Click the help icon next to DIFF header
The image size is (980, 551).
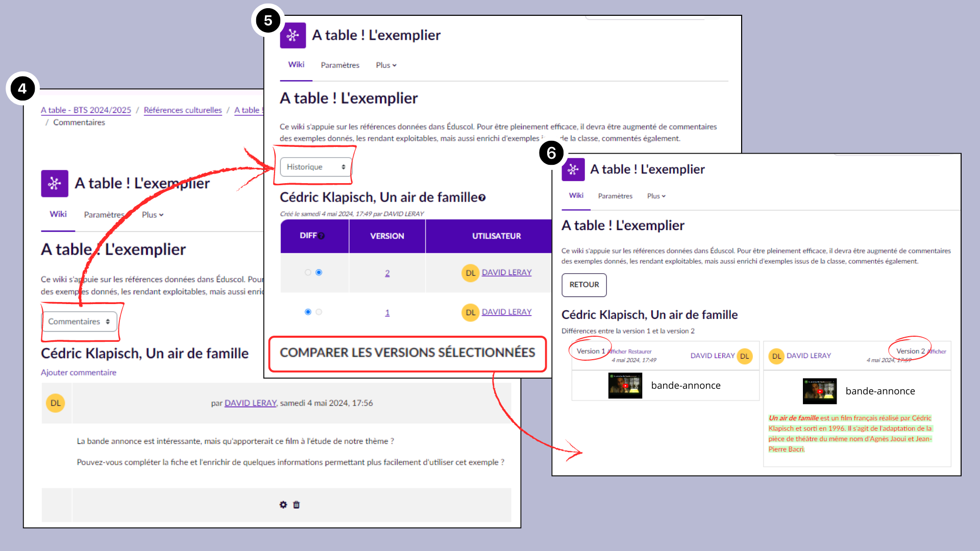322,236
